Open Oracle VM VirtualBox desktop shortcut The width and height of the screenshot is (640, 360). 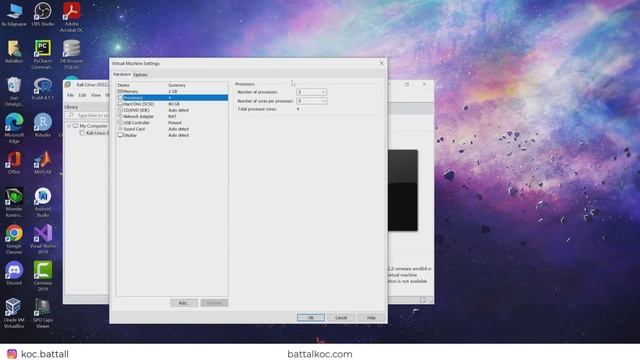click(14, 313)
